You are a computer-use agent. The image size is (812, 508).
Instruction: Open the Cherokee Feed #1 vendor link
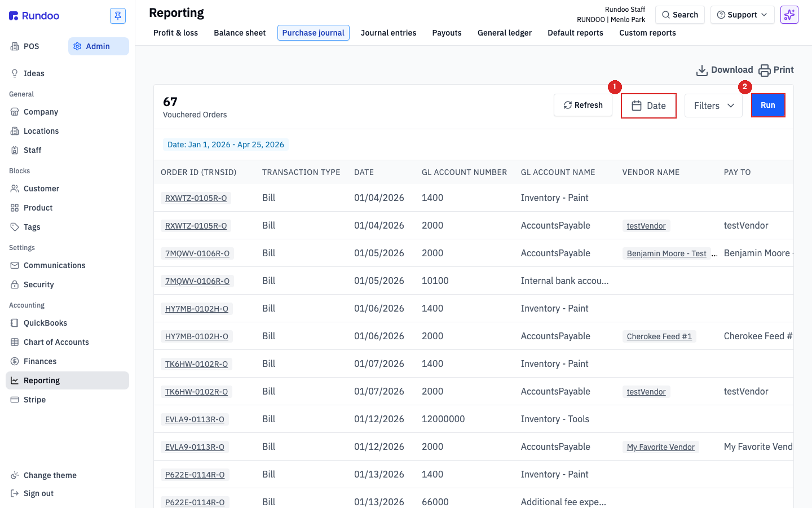pos(659,336)
